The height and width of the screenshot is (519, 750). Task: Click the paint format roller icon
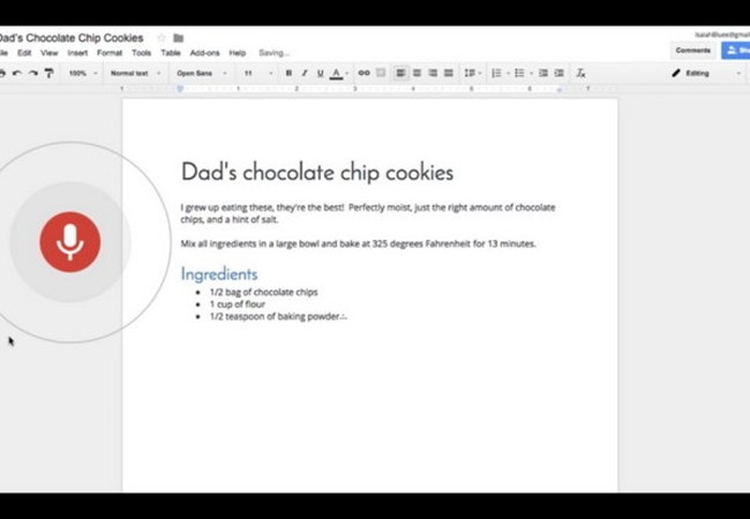48,73
